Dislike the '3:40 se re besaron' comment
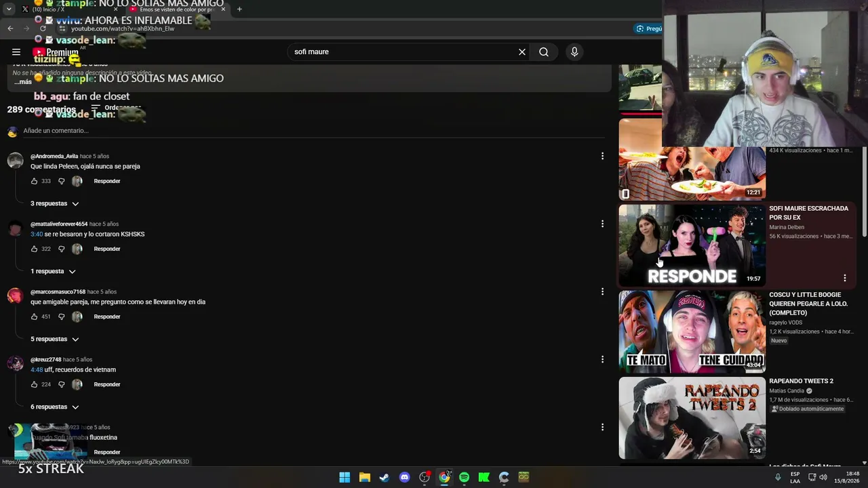Screen dimensions: 868x488 click(61, 249)
